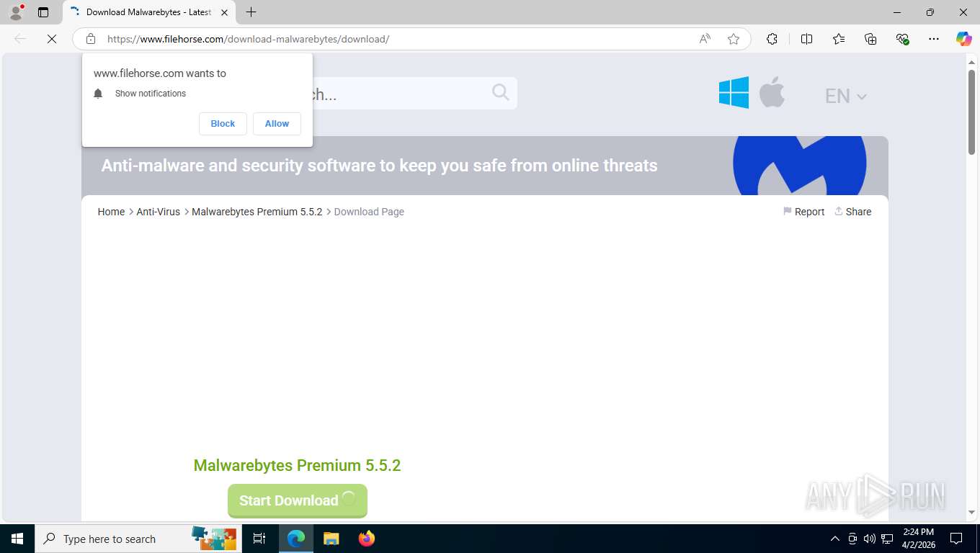
Task: Open Browser essentials heart icon
Action: [x=902, y=39]
